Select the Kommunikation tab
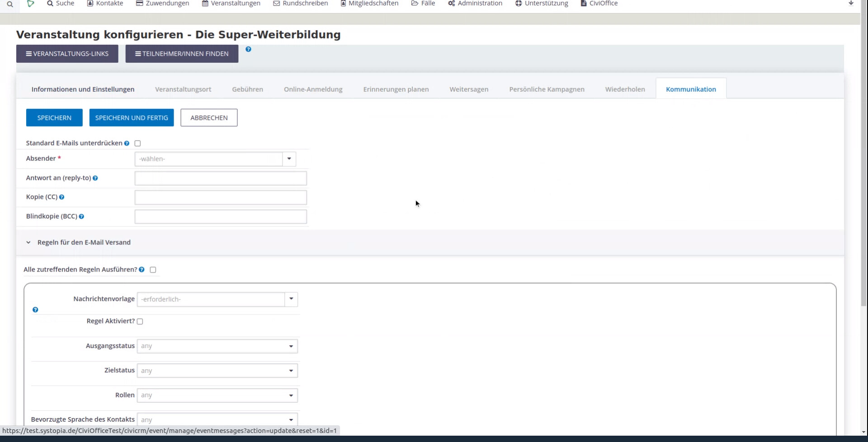 (x=691, y=89)
